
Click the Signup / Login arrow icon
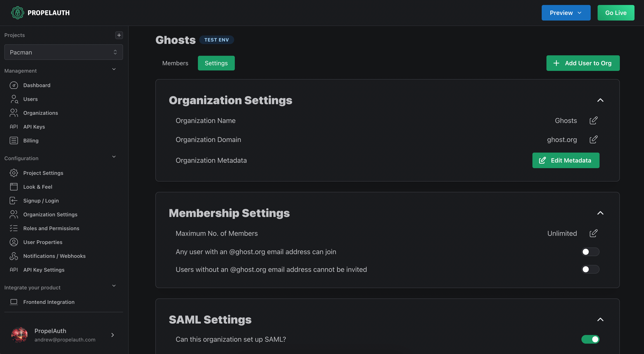14,201
